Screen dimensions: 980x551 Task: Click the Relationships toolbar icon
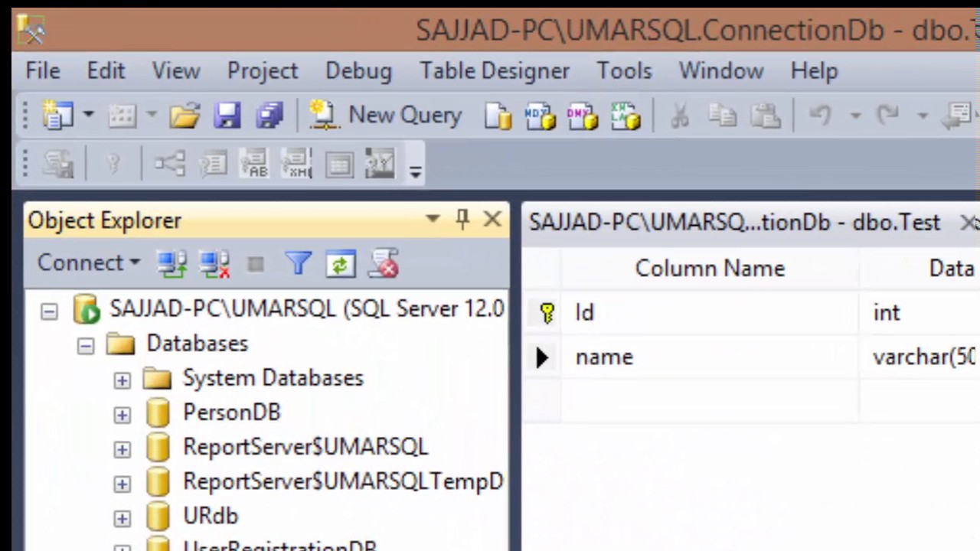click(170, 164)
